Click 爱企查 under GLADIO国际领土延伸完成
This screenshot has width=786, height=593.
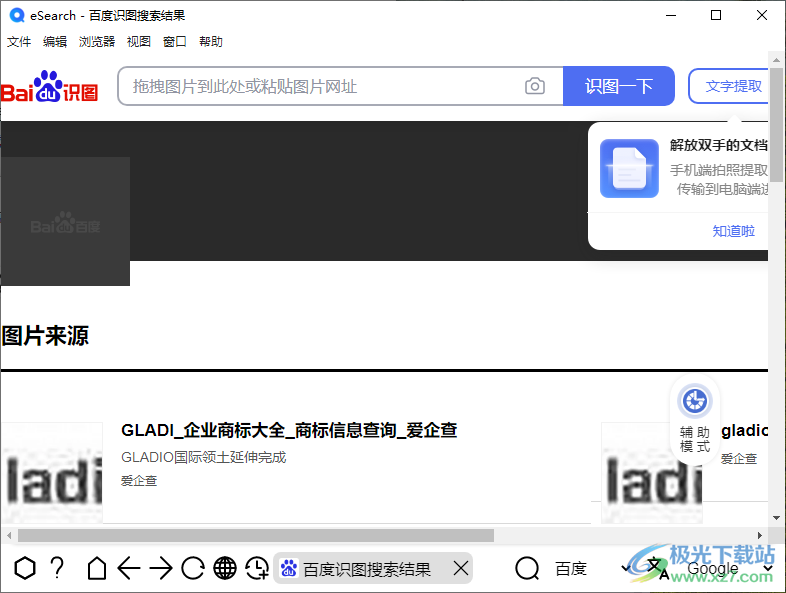click(x=139, y=481)
